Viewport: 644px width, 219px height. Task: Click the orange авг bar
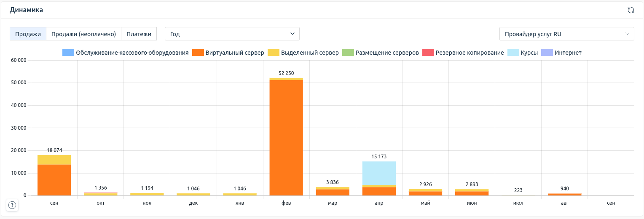(564, 195)
